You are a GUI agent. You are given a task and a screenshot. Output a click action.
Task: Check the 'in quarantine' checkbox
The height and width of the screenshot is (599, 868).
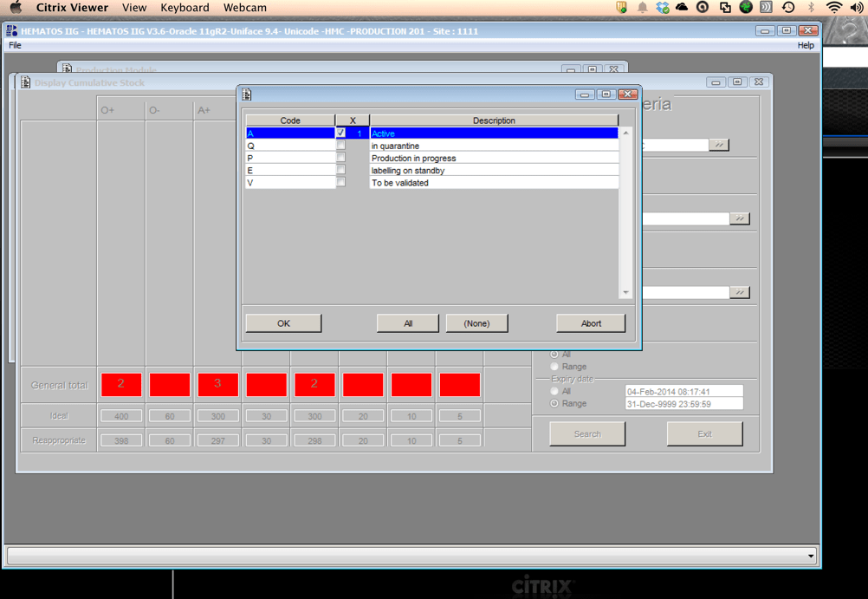(x=340, y=146)
